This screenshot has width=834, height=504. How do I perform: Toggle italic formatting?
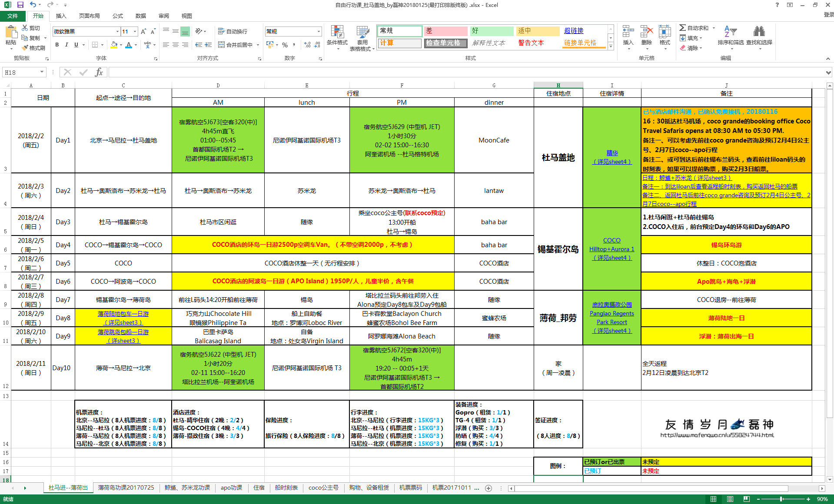(x=66, y=45)
